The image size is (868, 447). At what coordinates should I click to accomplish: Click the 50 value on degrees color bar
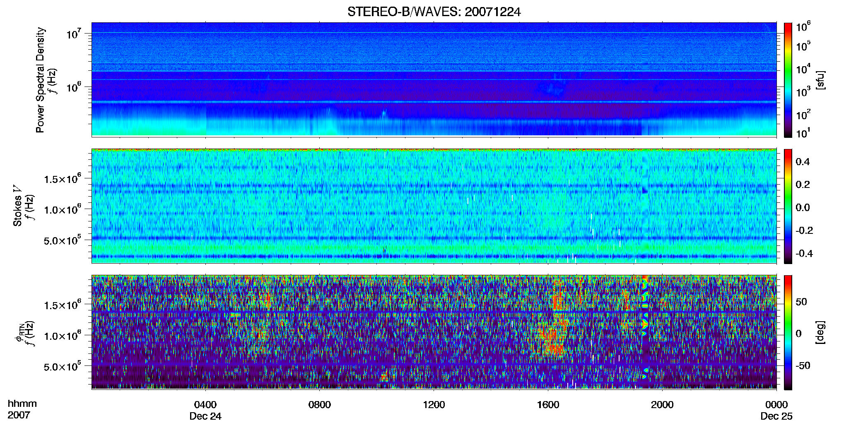[x=801, y=302]
